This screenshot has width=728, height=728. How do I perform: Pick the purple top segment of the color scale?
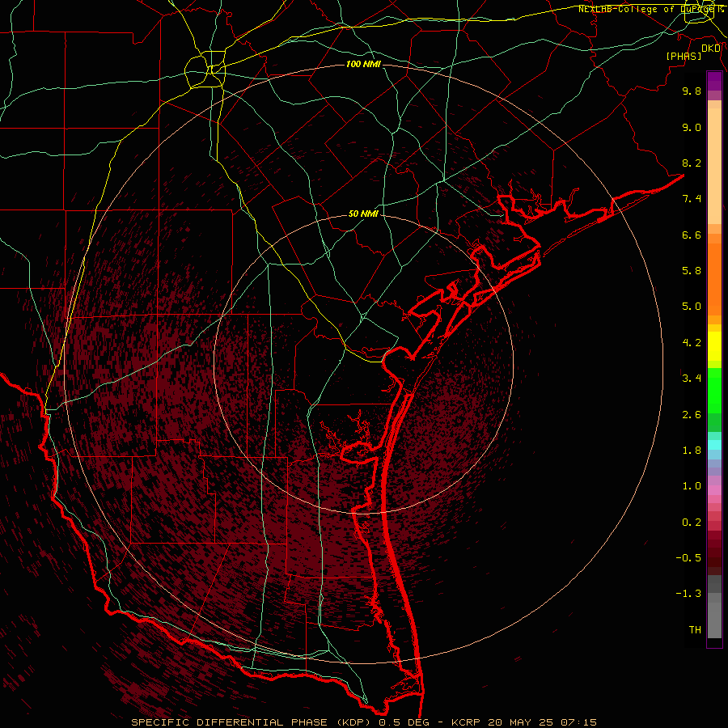[714, 82]
